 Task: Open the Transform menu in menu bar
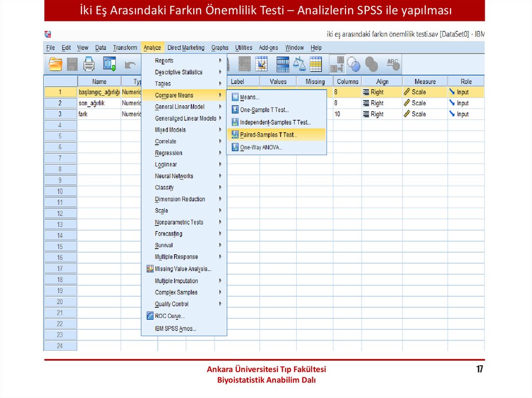coord(125,48)
